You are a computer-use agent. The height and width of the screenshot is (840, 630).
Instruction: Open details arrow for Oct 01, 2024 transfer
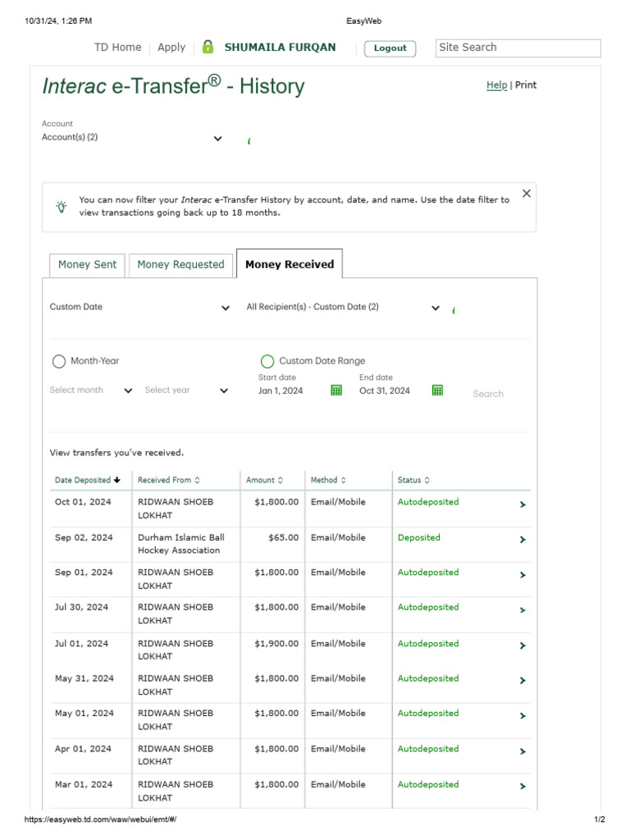coord(523,504)
